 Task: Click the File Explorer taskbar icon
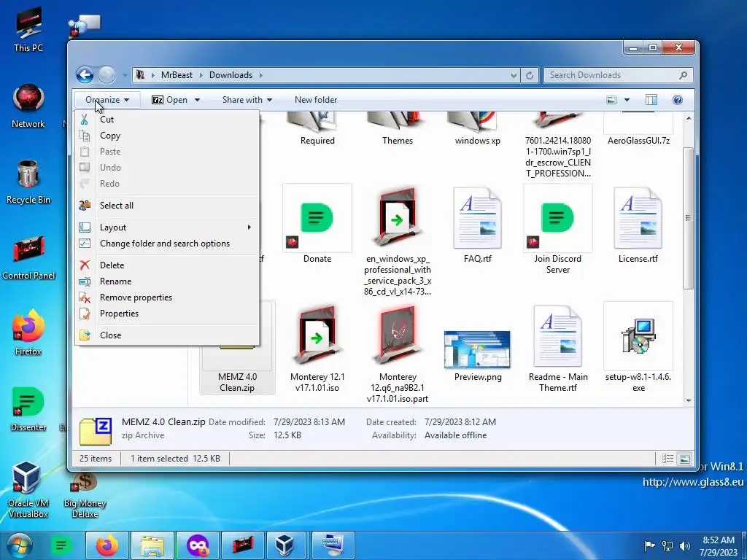152,545
